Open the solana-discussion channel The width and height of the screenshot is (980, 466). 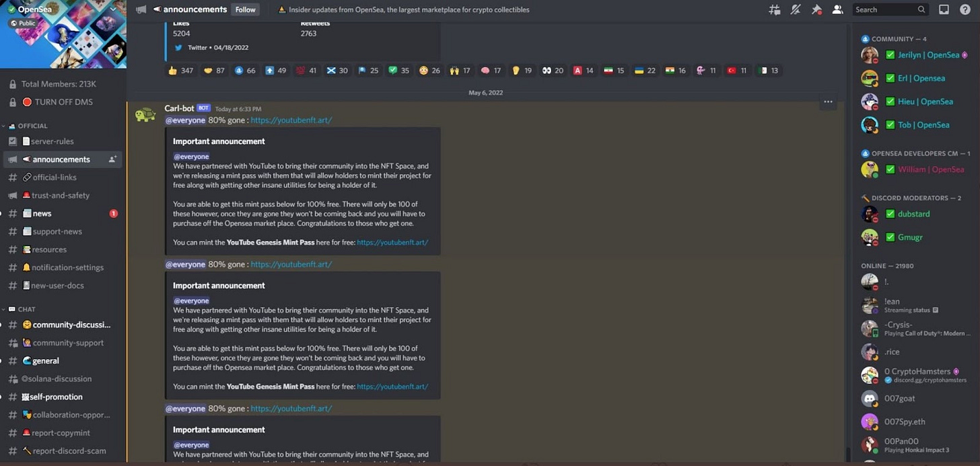tap(63, 379)
